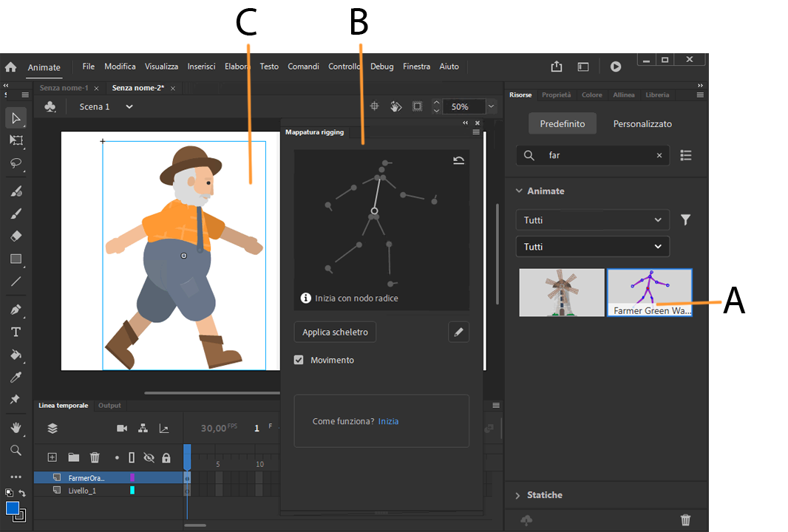Click the Applica scheletro button
The image size is (788, 532).
pos(334,332)
